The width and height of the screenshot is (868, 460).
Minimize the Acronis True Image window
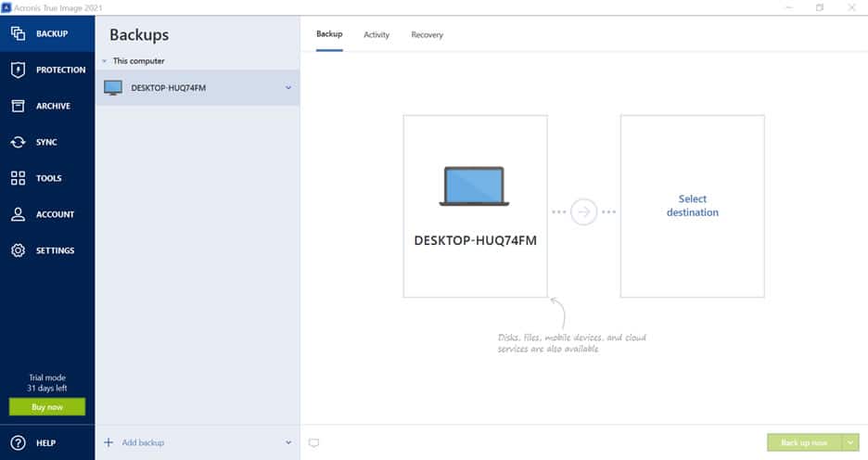pyautogui.click(x=789, y=7)
